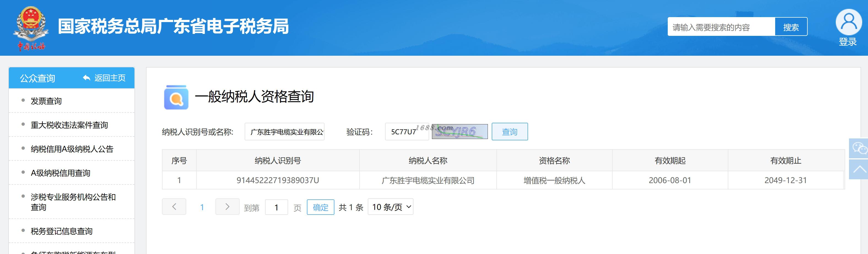This screenshot has width=868, height=254.
Task: Click the 公众查询 sidebar title
Action: pos(37,78)
